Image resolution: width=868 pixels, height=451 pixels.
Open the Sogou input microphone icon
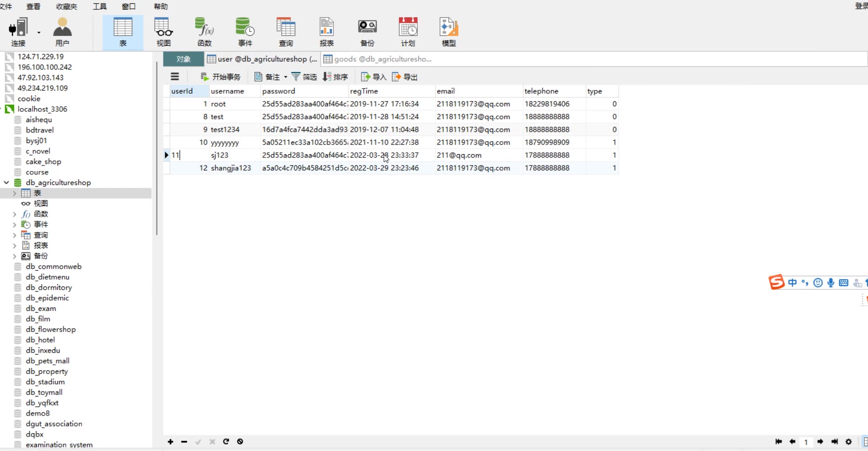coord(831,283)
